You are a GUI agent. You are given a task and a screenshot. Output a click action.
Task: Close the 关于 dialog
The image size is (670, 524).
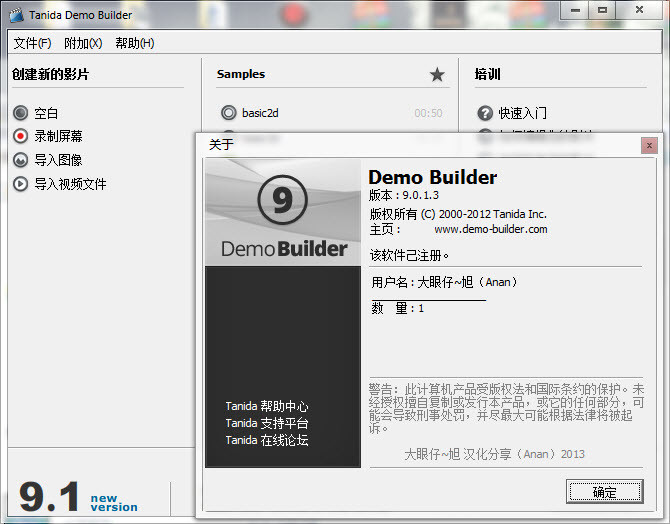coord(649,145)
